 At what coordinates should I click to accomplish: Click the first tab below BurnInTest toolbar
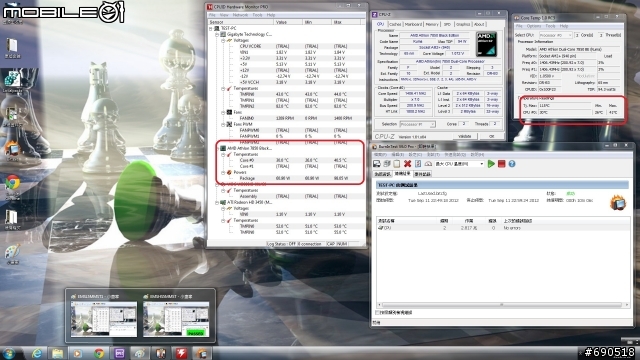(x=382, y=174)
